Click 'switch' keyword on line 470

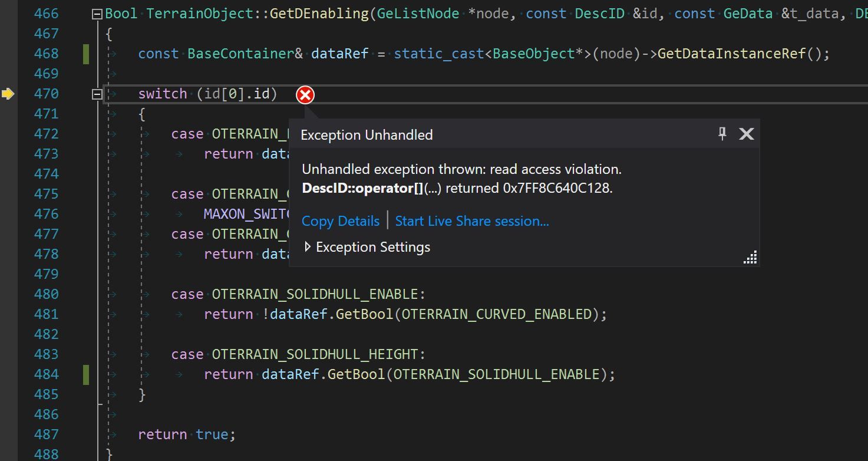pyautogui.click(x=163, y=94)
